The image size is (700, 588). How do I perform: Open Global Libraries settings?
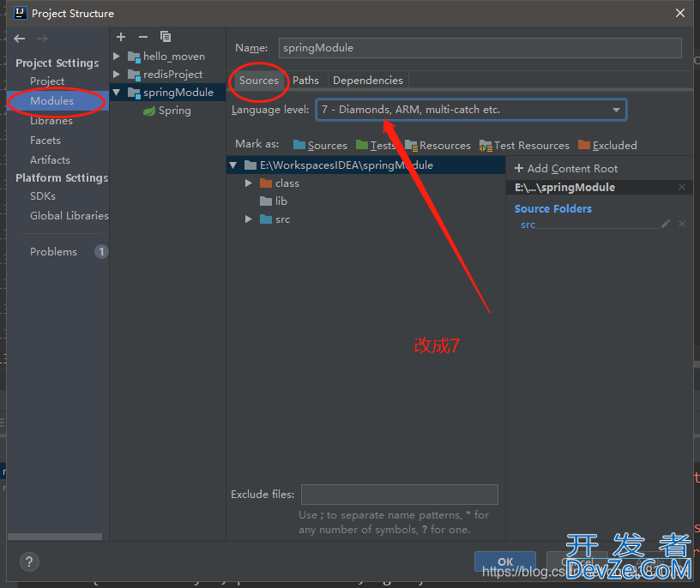coord(69,216)
